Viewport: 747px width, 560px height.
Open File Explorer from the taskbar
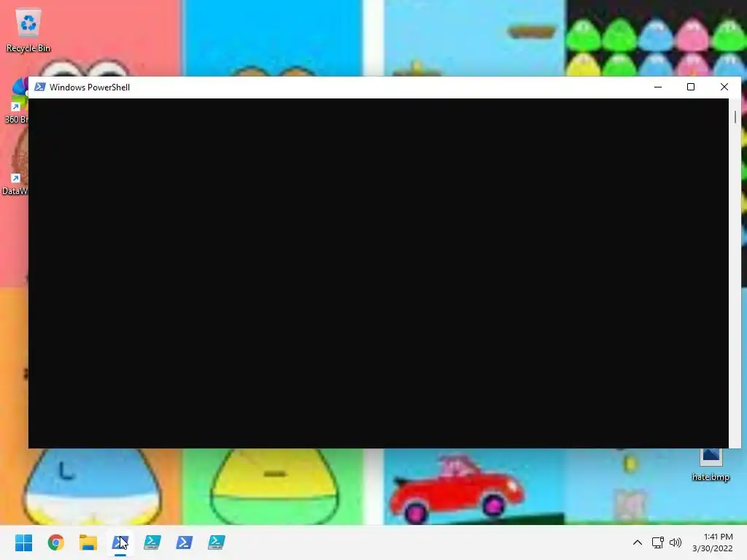[88, 542]
